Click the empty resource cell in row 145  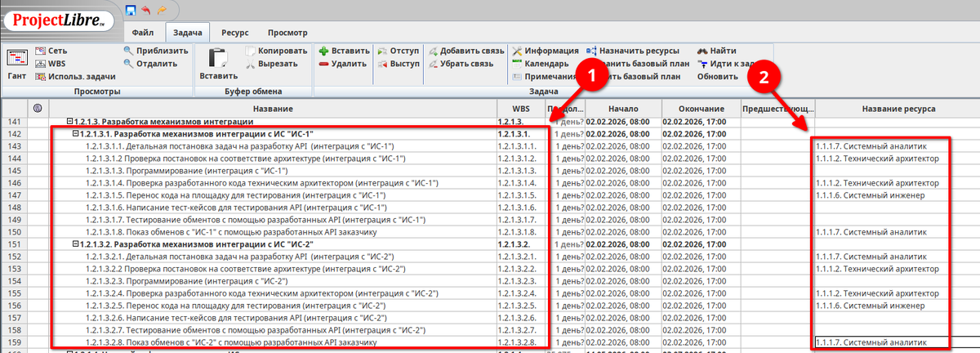tap(898, 171)
